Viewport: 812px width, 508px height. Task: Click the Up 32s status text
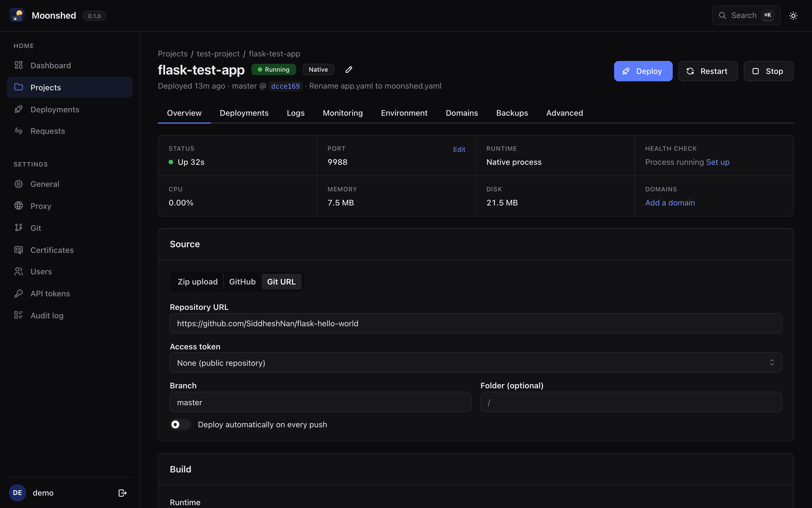191,162
